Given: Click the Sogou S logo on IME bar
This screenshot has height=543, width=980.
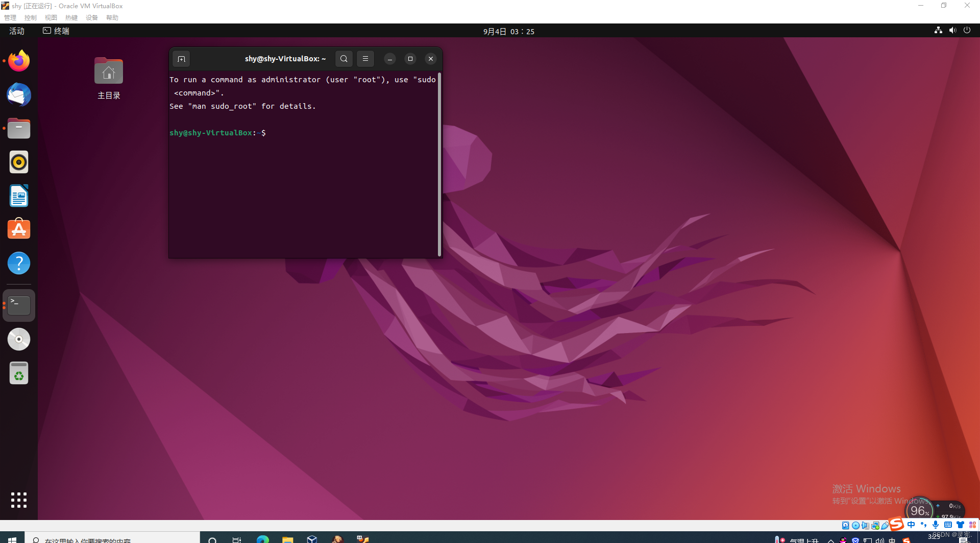Looking at the screenshot, I should (x=896, y=524).
